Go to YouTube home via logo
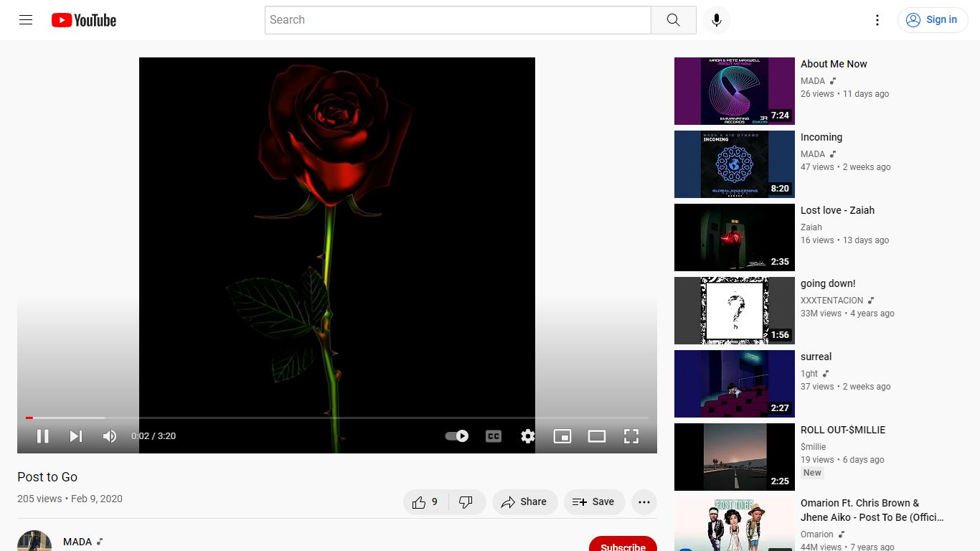 click(84, 20)
